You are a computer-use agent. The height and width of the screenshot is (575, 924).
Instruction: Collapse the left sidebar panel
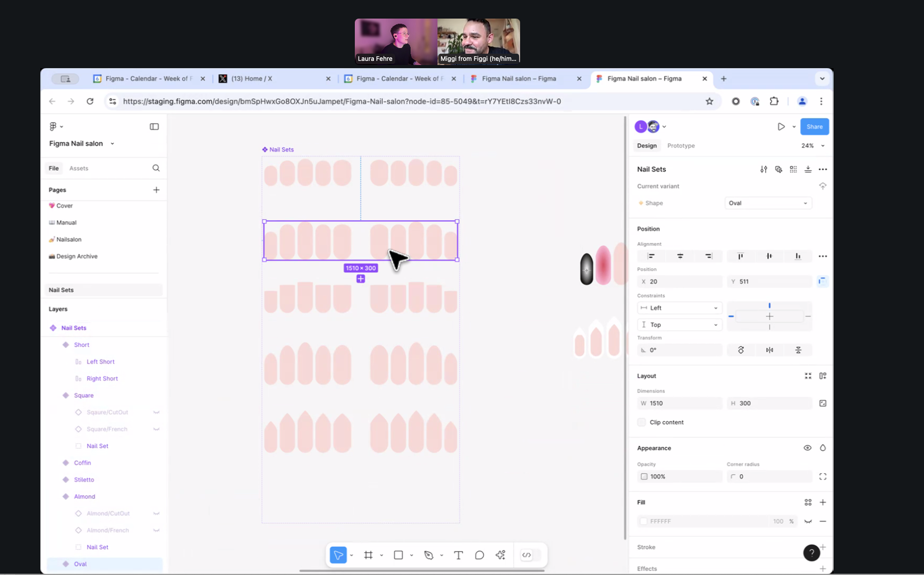pos(154,127)
